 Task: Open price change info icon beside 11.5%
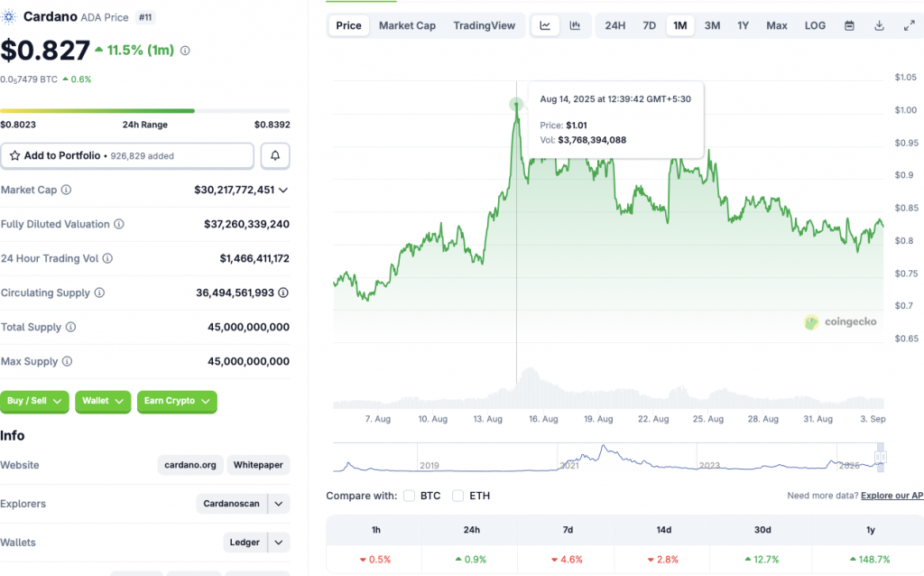185,51
